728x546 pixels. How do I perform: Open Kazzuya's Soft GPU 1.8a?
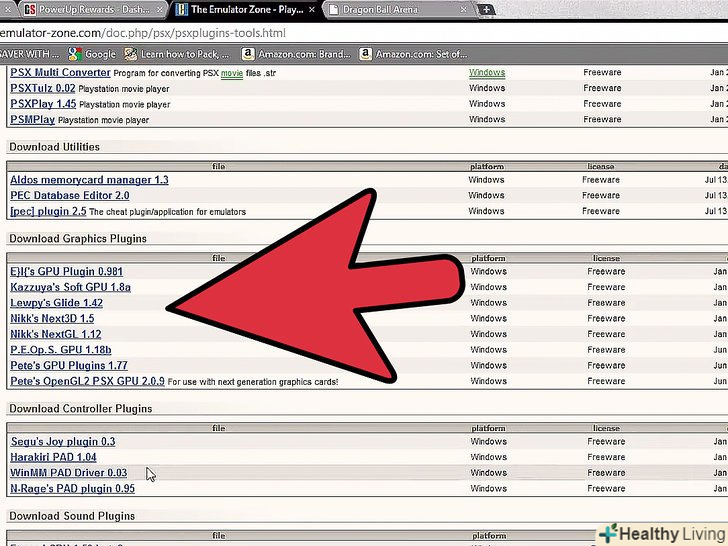[71, 287]
